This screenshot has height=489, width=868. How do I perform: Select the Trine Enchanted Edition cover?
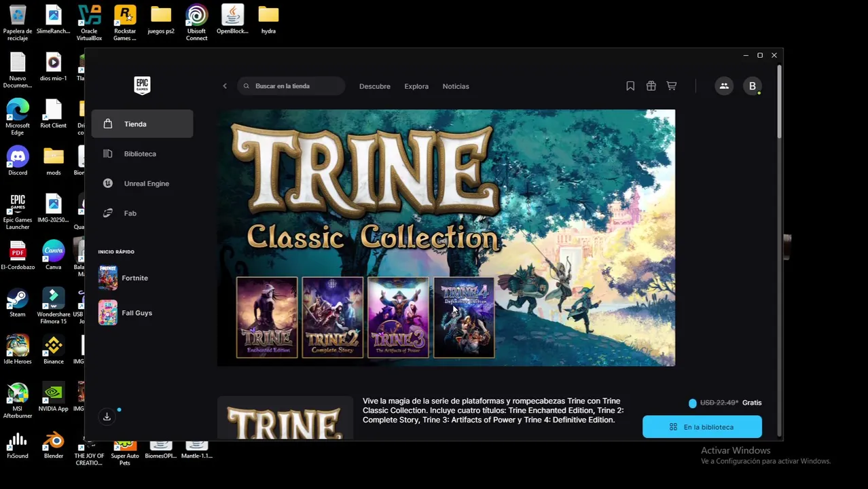267,317
